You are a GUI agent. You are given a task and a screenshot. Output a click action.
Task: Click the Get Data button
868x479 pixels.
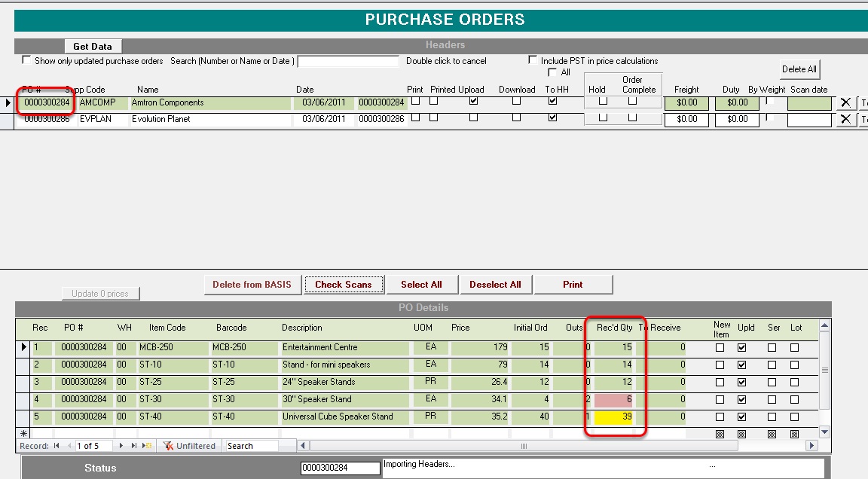coord(93,47)
